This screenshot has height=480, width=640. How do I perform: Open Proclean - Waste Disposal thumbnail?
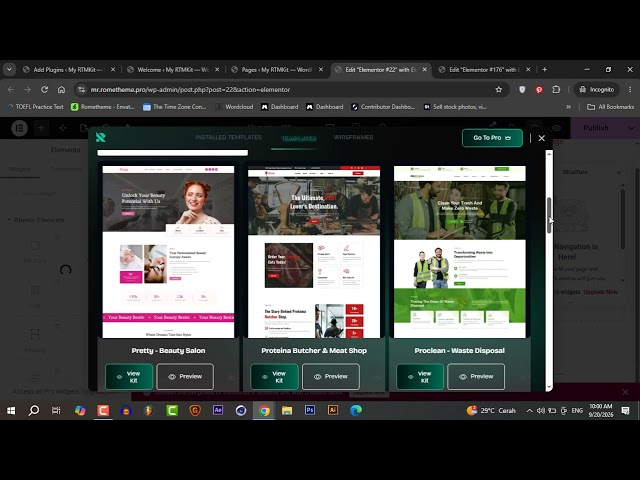click(x=460, y=252)
